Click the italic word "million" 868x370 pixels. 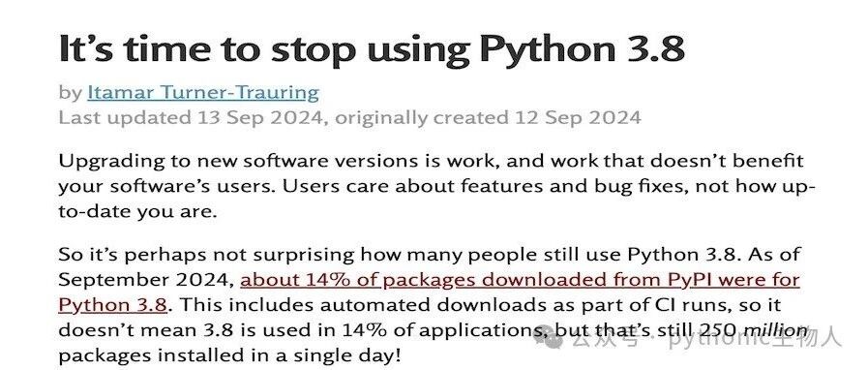774,330
